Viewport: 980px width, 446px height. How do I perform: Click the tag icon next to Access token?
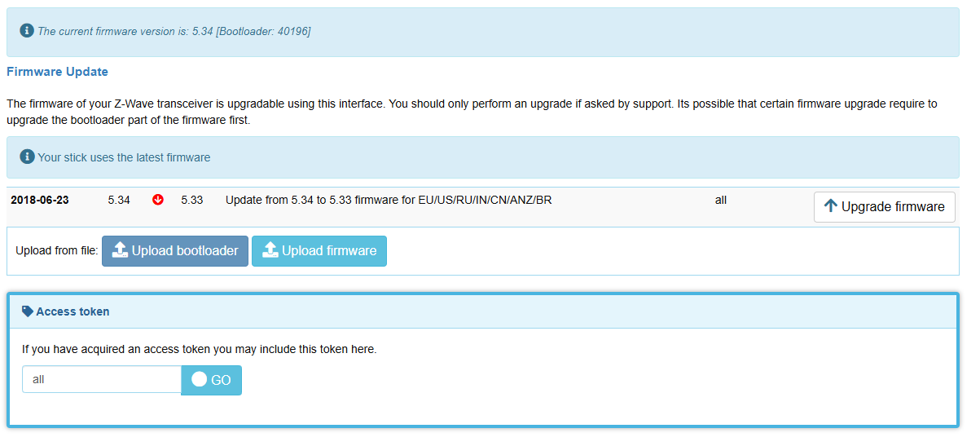(x=28, y=311)
